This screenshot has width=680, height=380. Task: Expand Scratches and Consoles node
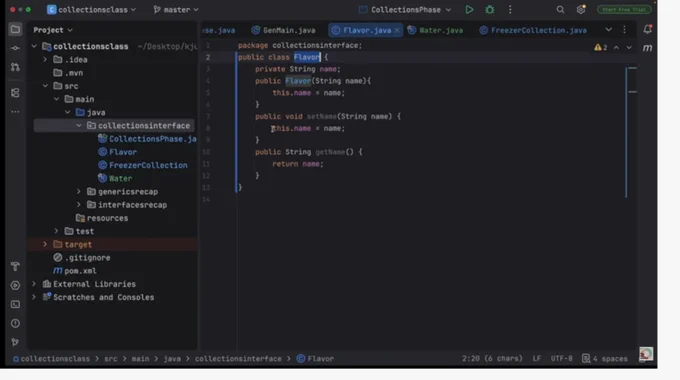pyautogui.click(x=34, y=297)
